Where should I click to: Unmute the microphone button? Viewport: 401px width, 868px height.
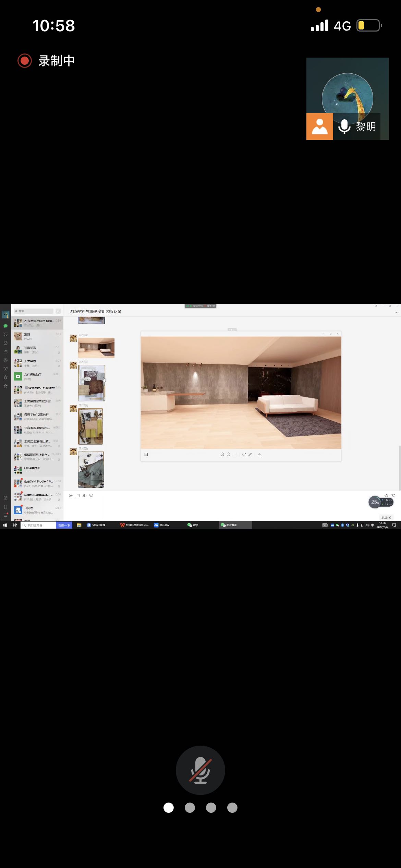[x=200, y=770]
